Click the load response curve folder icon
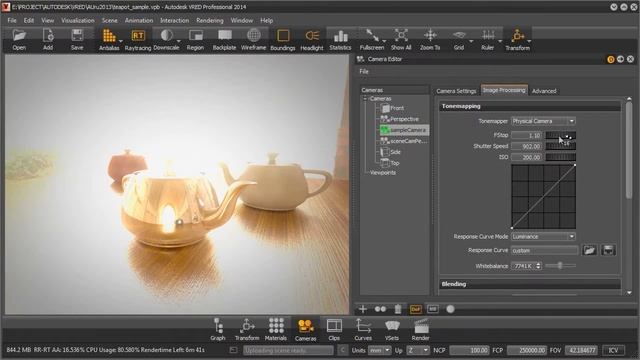 point(589,250)
